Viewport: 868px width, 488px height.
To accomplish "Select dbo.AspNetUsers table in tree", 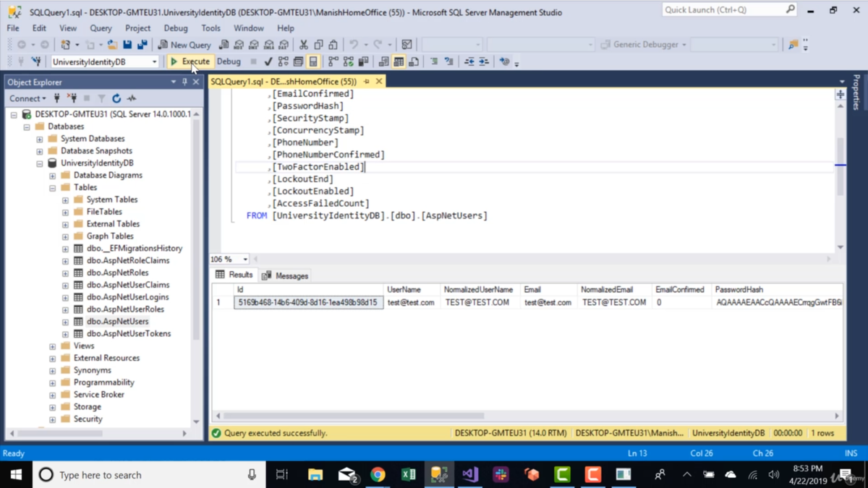I will tap(117, 321).
